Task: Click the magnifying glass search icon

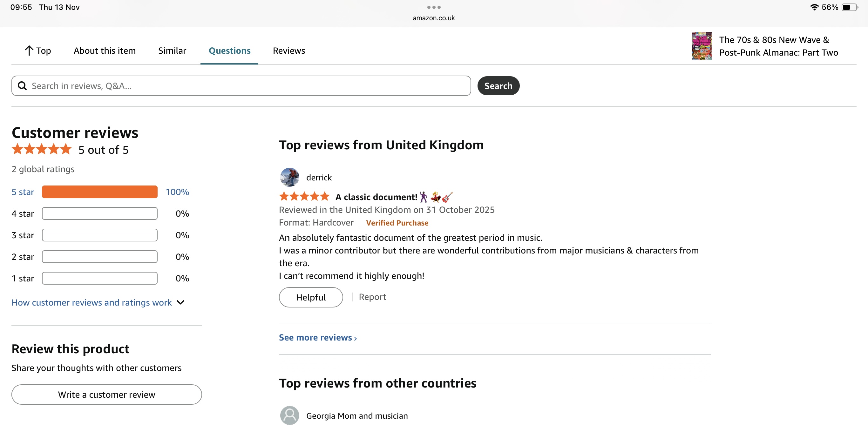Action: click(x=22, y=86)
